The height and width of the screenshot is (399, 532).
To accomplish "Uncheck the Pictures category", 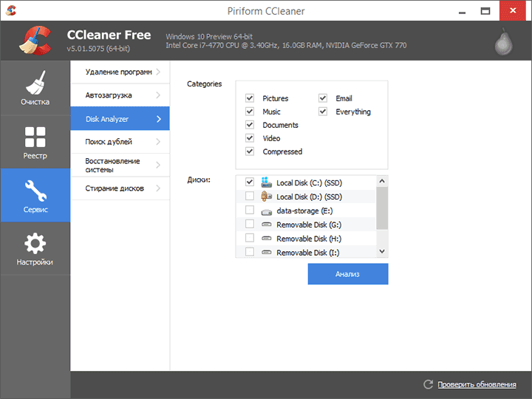I will (x=250, y=98).
